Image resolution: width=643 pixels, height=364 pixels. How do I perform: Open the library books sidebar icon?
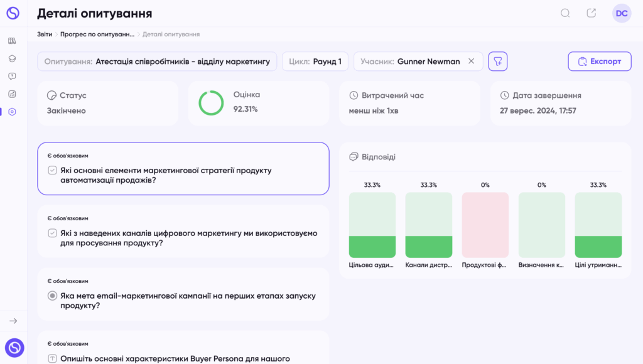click(12, 41)
